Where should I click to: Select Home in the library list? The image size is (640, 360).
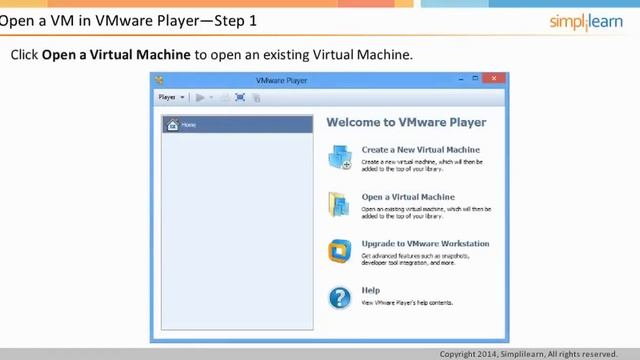[x=238, y=124]
